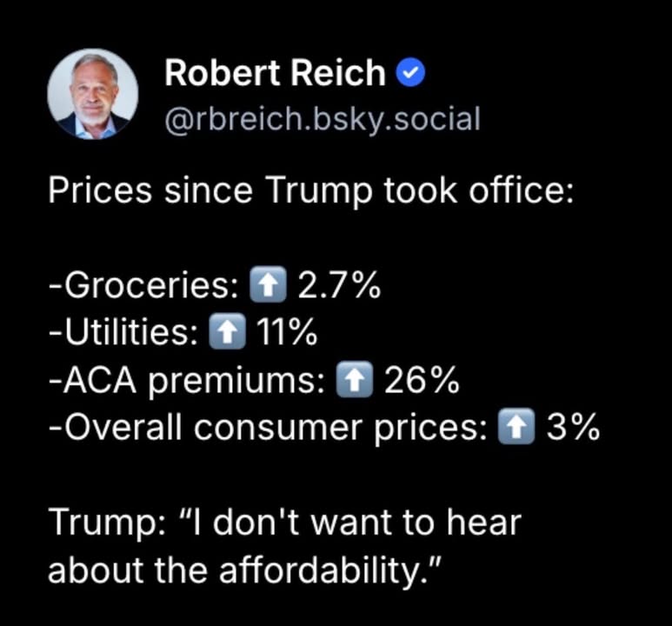Click the up-arrow emoji beside Utilities
The height and width of the screenshot is (626, 672).
click(x=227, y=333)
